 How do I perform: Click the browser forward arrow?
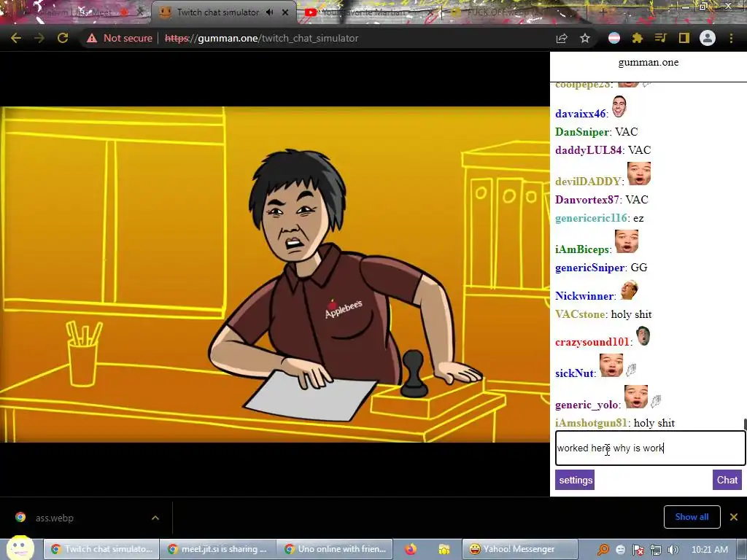[39, 38]
